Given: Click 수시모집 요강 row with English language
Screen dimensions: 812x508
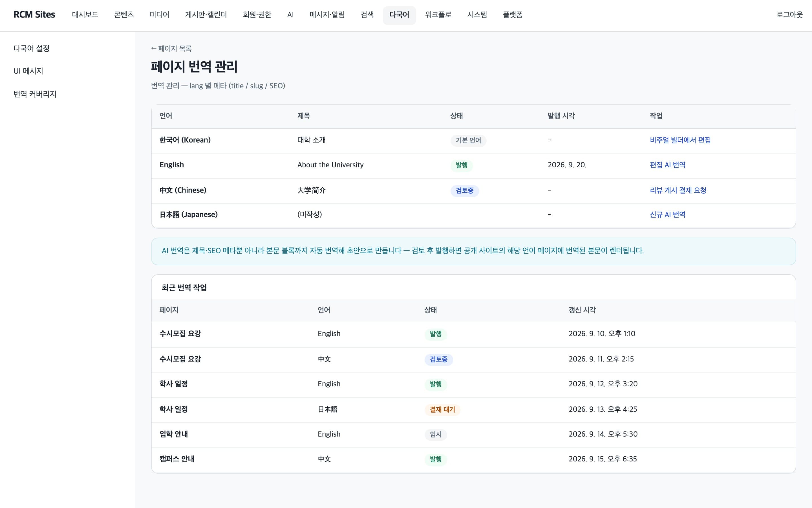Looking at the screenshot, I should (x=473, y=335).
